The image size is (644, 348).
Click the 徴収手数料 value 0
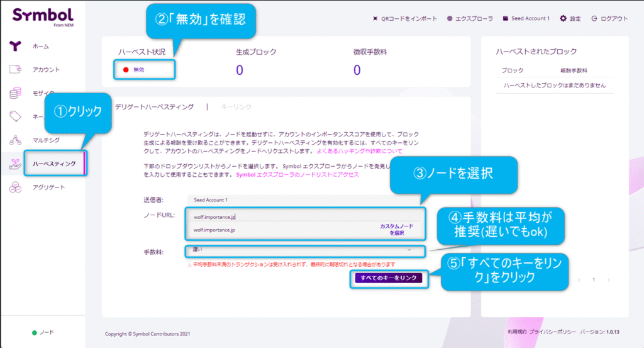[357, 70]
